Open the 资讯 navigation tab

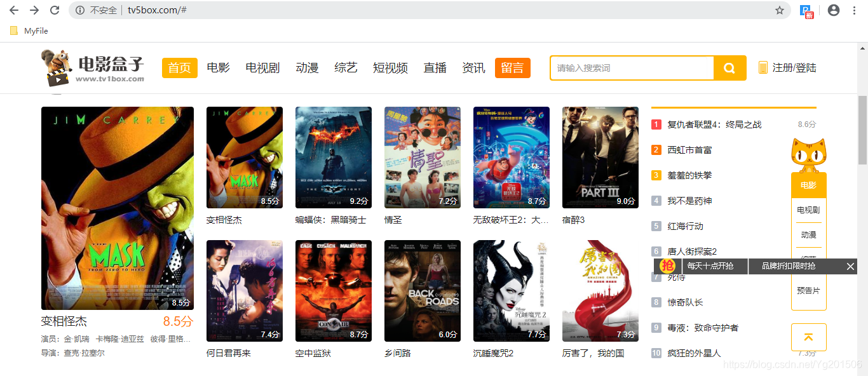click(x=474, y=68)
